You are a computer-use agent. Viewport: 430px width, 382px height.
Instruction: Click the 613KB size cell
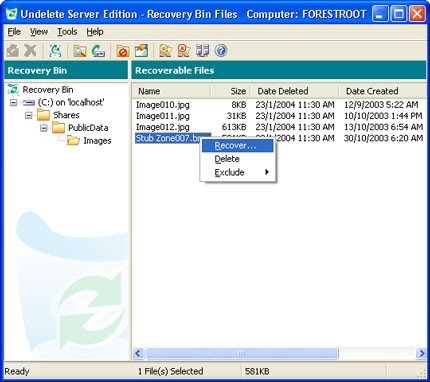coord(234,127)
